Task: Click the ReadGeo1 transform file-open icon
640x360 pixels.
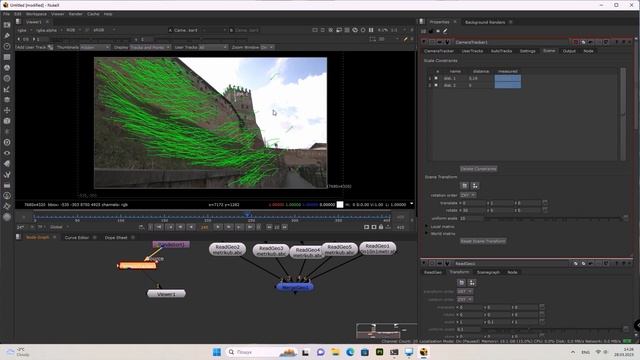Action: (461, 282)
